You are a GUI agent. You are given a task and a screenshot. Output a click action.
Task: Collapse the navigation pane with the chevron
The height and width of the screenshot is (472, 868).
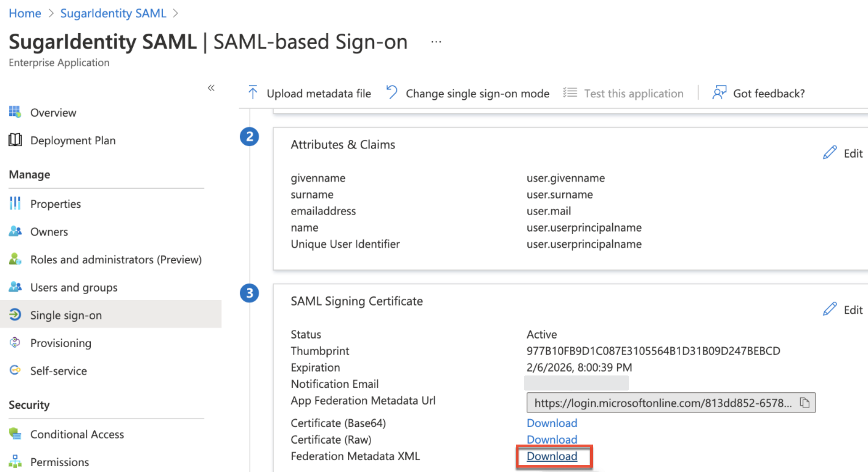211,88
